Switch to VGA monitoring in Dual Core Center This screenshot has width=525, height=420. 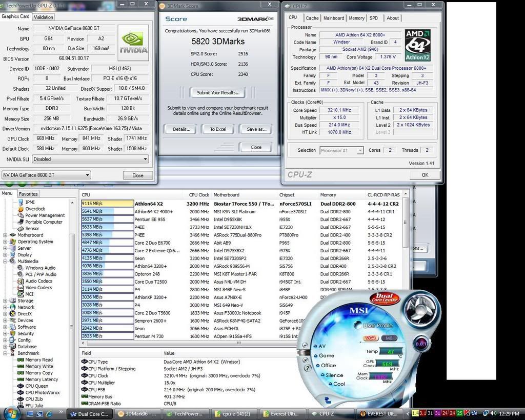pos(371,338)
